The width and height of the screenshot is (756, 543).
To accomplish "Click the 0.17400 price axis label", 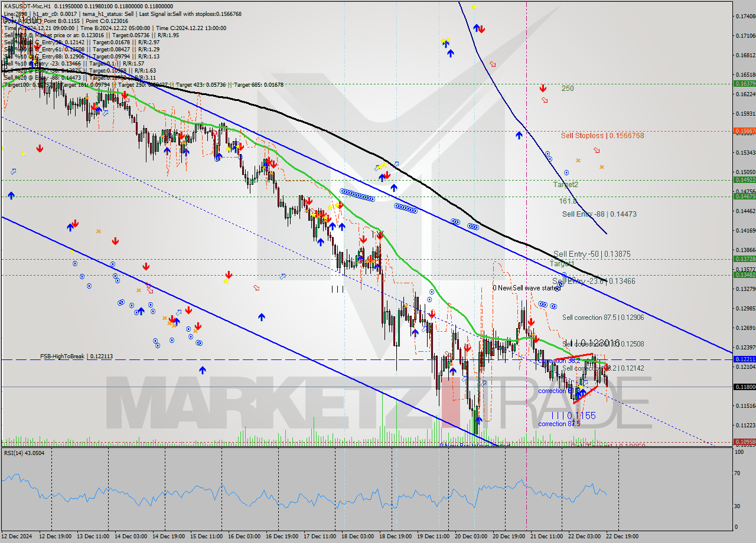I will pyautogui.click(x=745, y=16).
